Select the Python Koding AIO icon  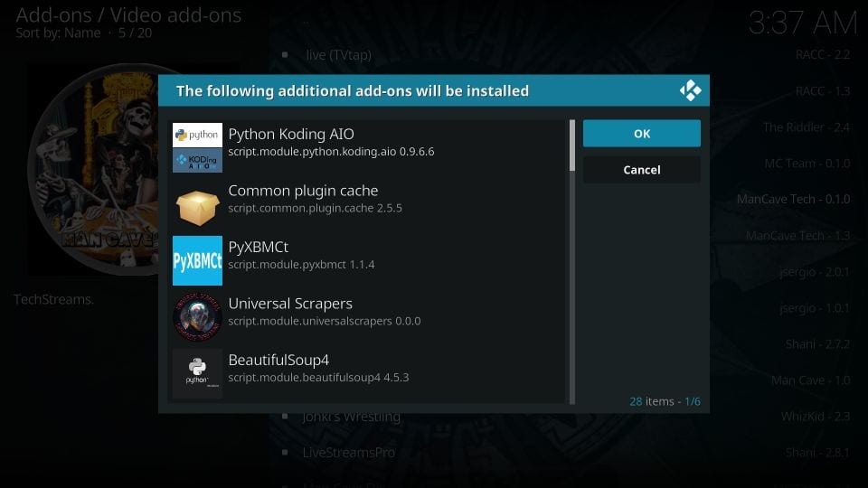click(x=197, y=147)
